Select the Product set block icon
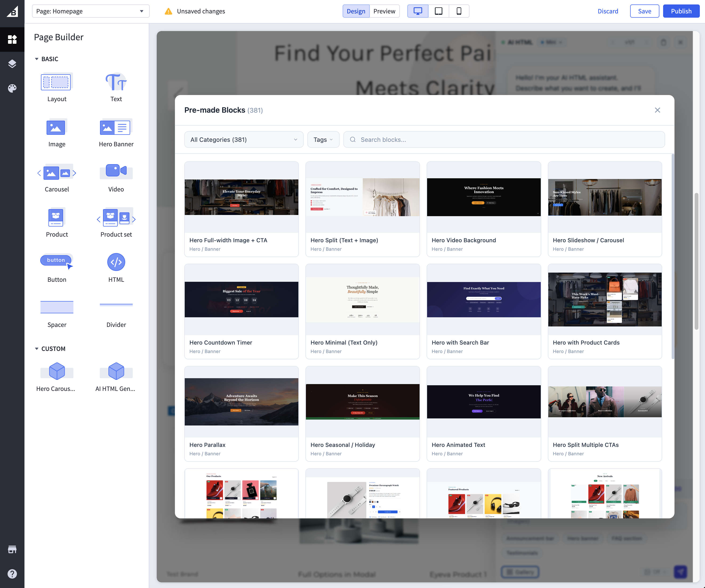This screenshot has width=705, height=588. [116, 218]
